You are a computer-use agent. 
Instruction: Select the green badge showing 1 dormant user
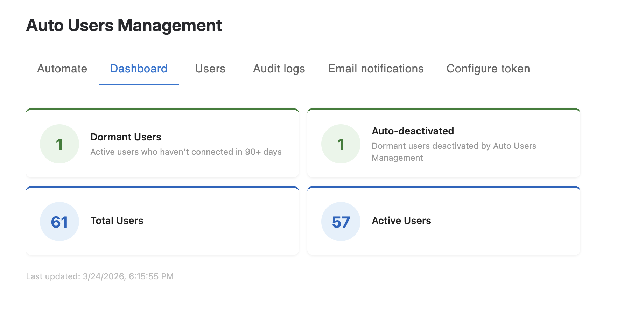59,144
